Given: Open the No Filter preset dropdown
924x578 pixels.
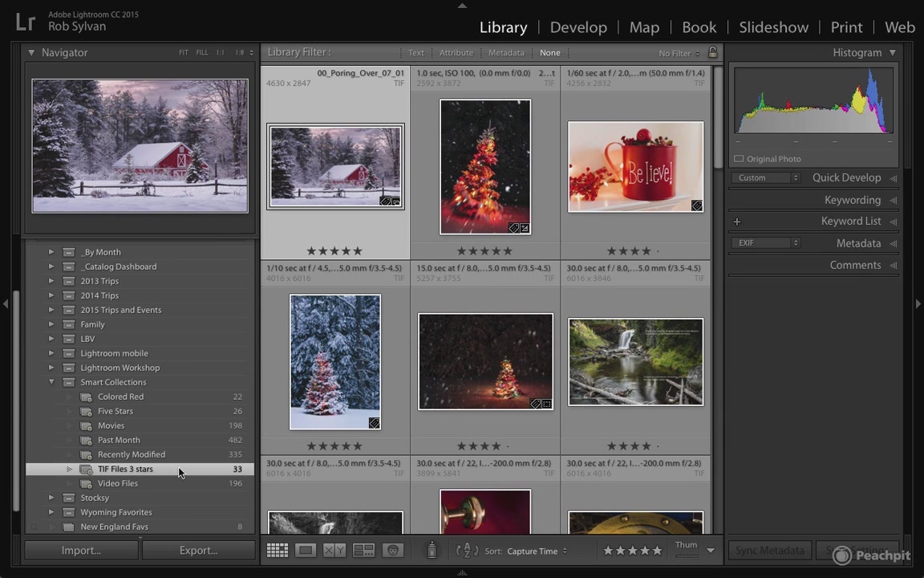Looking at the screenshot, I should pos(679,53).
